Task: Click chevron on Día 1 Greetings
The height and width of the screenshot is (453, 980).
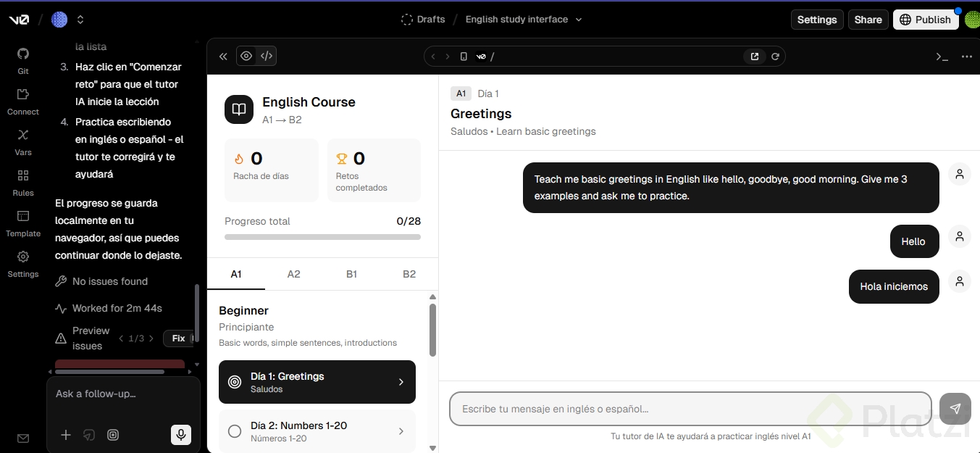Action: 401,382
